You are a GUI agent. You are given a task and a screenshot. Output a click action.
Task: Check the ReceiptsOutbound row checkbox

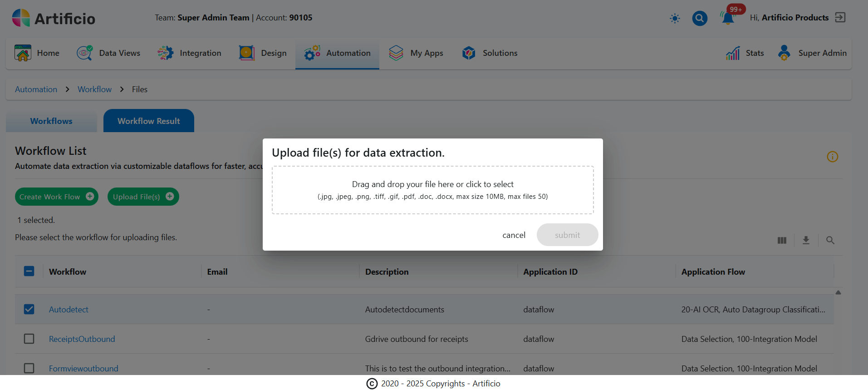coord(29,339)
